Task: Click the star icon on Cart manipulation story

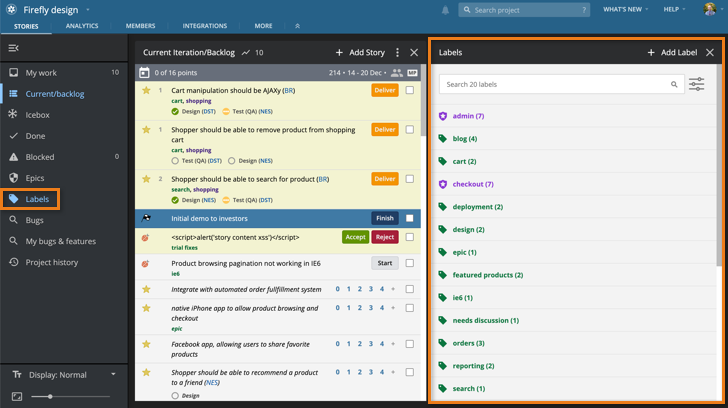Action: coord(146,91)
